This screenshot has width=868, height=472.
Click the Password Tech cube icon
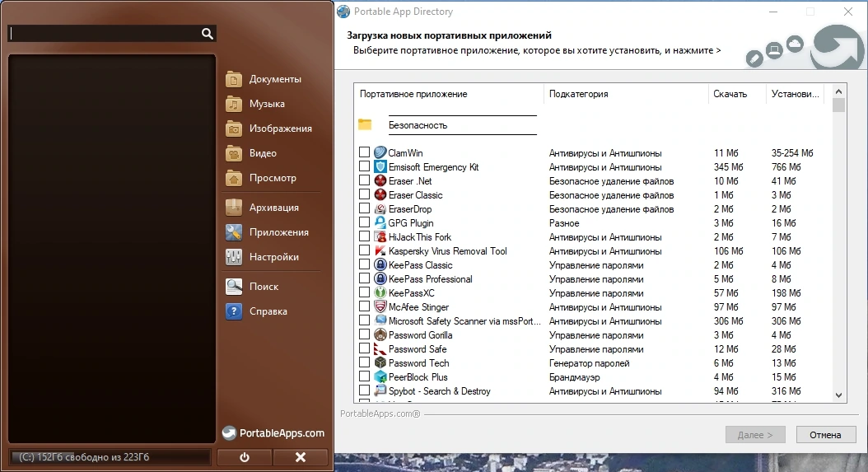click(x=380, y=363)
